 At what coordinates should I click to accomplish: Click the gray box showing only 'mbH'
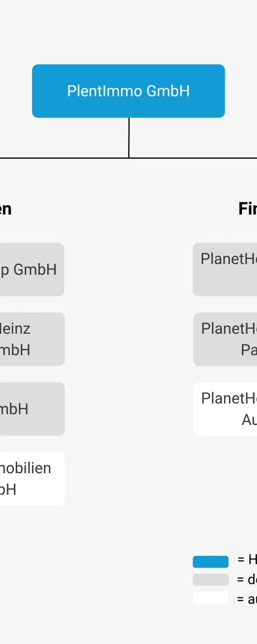point(32,409)
